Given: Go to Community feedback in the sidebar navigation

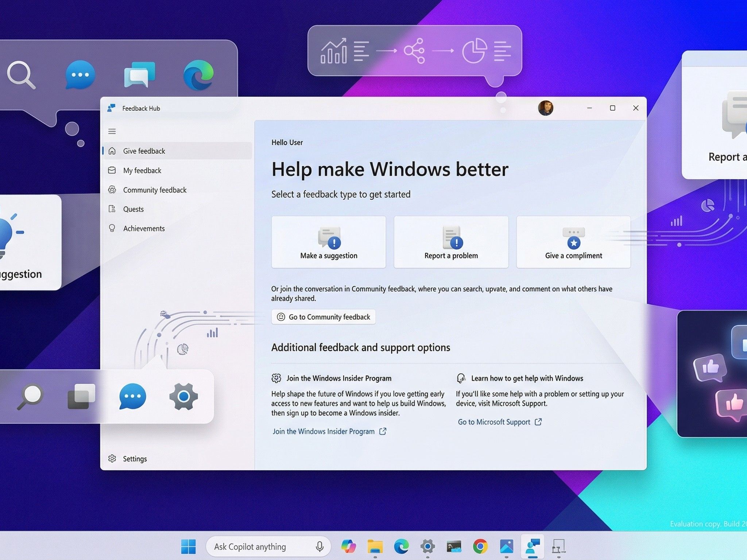Looking at the screenshot, I should [177, 190].
